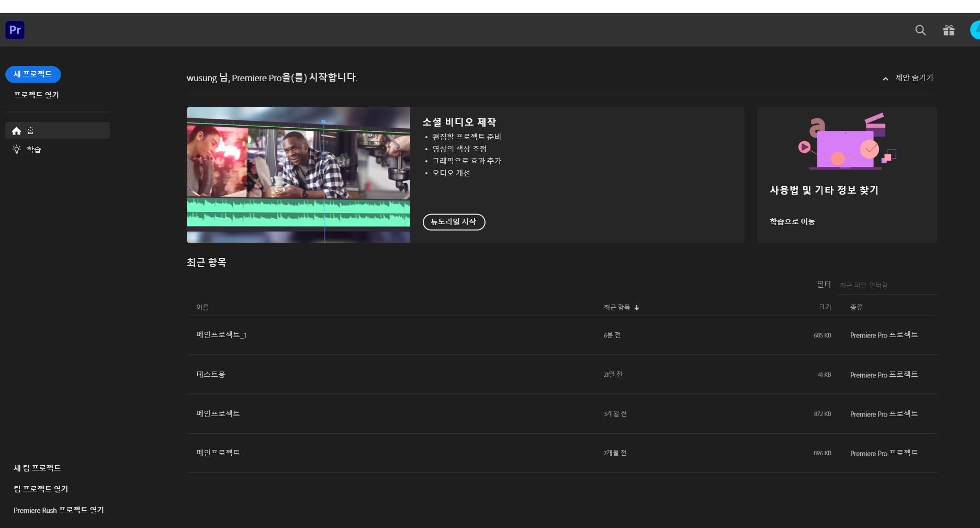Click the 튜토리얼 시작 button
The width and height of the screenshot is (980, 528).
click(x=454, y=222)
